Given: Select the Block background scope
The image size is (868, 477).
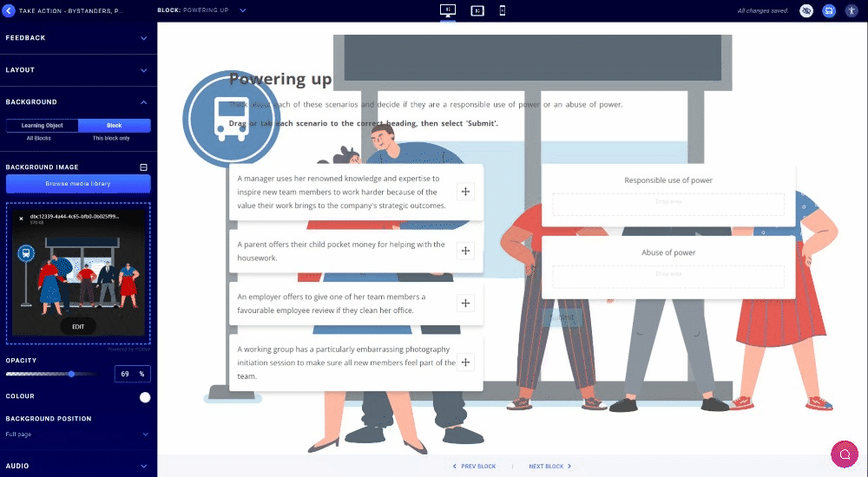Looking at the screenshot, I should pyautogui.click(x=114, y=126).
